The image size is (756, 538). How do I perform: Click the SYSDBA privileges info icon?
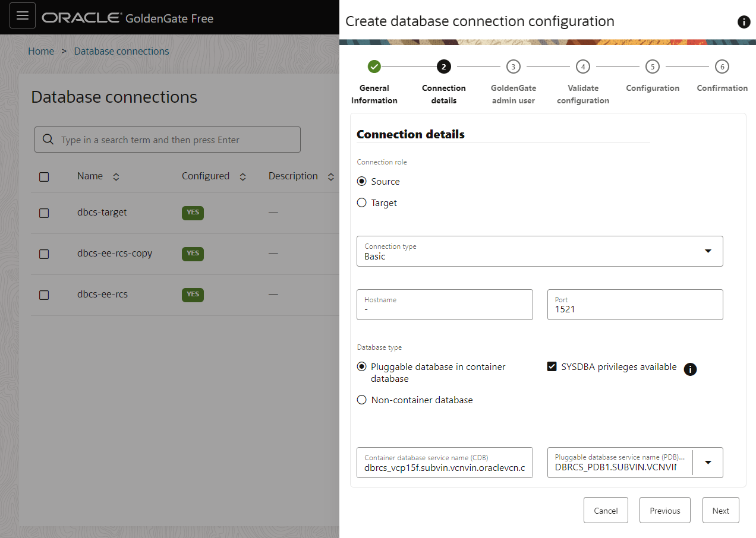pyautogui.click(x=689, y=369)
